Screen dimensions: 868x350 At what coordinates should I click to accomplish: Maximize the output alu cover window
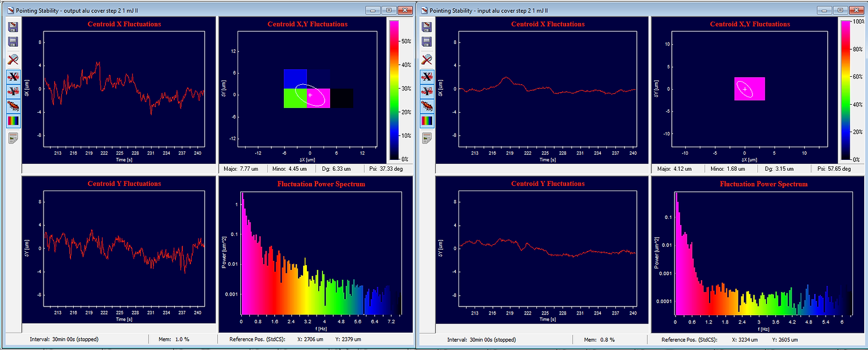point(389,10)
